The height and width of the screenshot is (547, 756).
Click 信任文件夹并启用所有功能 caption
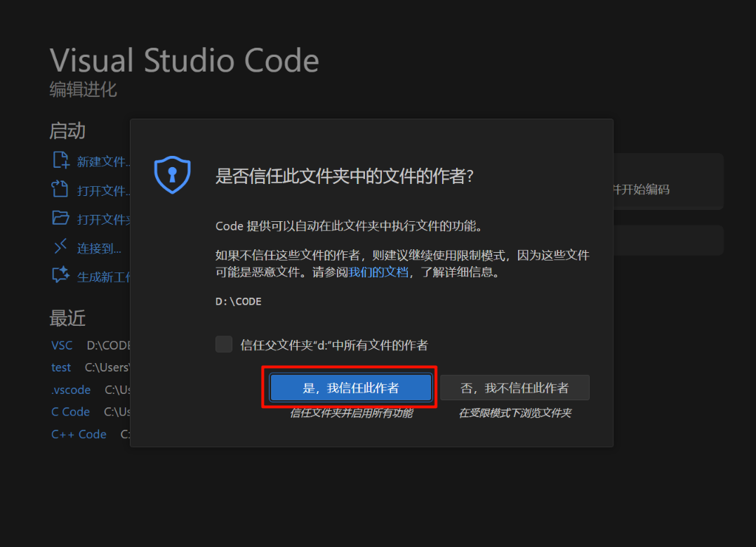click(x=351, y=413)
